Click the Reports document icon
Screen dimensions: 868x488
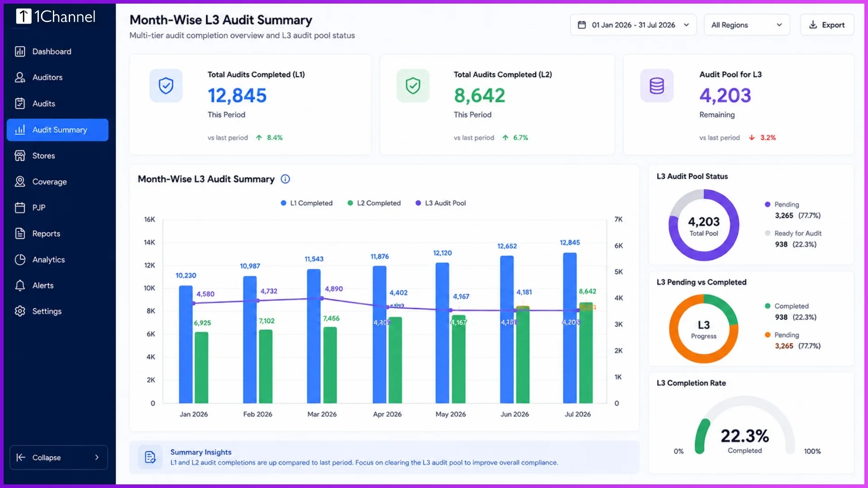[x=20, y=234]
